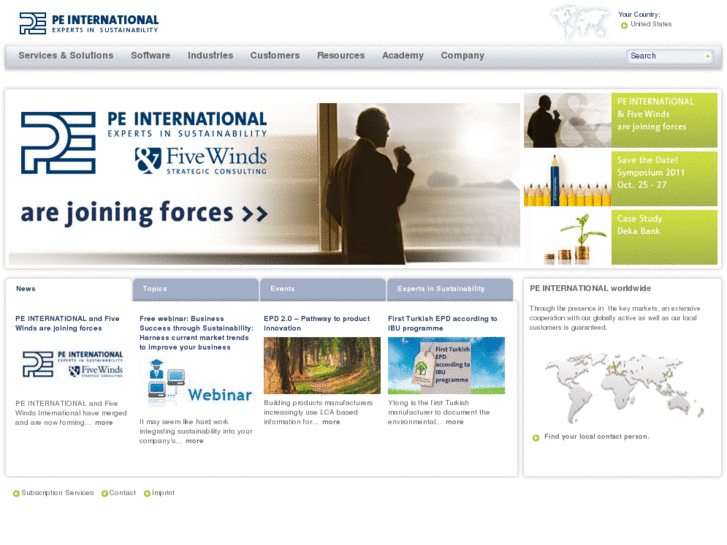Open headline PE International and Five Winds joining forces

[67, 324]
